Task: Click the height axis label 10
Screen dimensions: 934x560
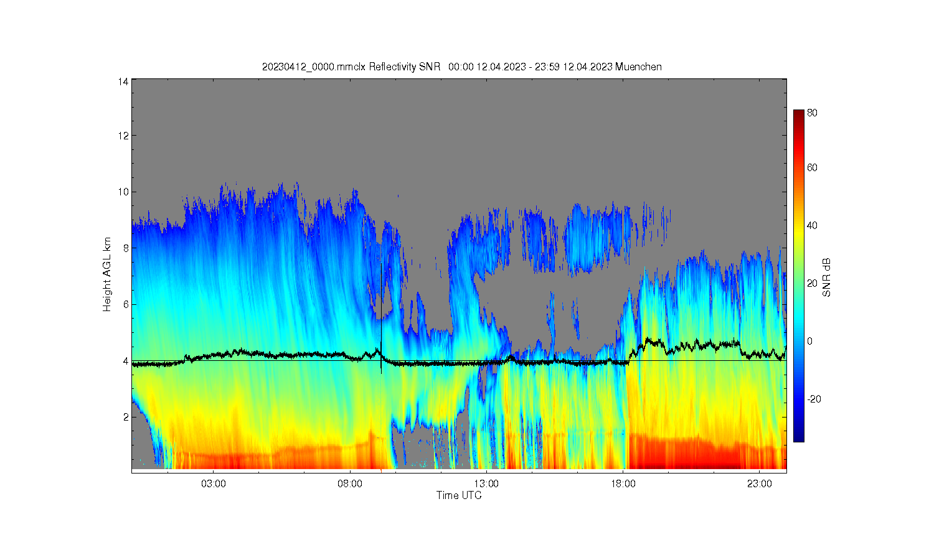Action: coord(123,192)
